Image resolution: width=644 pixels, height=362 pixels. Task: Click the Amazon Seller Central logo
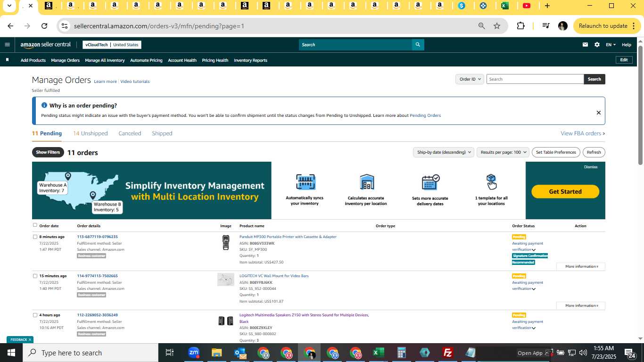(46, 45)
